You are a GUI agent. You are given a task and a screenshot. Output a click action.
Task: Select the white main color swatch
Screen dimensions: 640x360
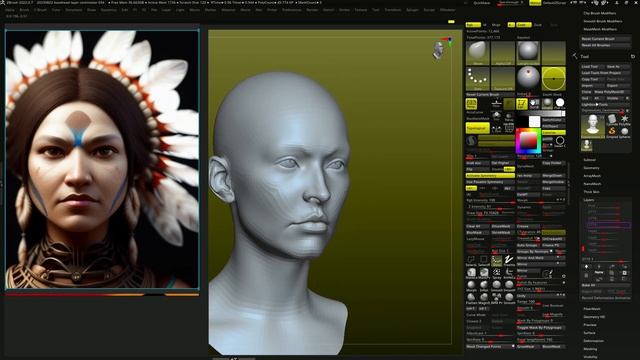pos(534,121)
